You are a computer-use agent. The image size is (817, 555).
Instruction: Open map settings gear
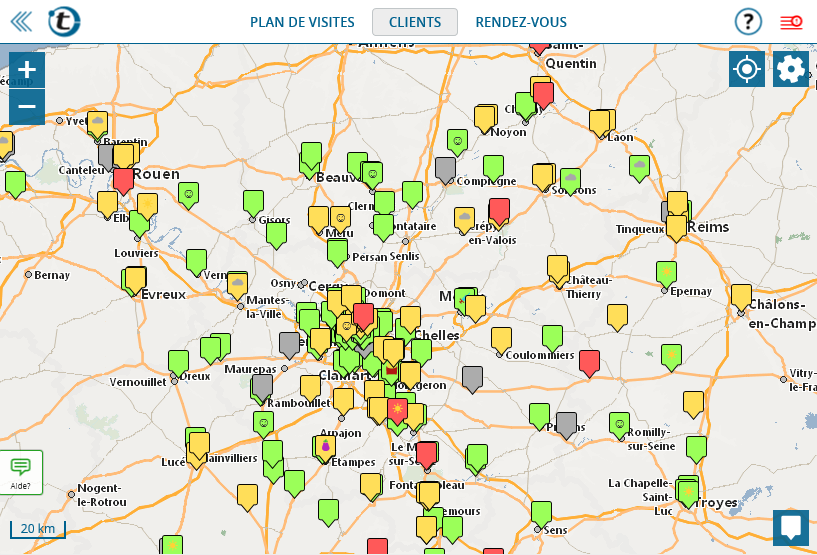point(791,69)
